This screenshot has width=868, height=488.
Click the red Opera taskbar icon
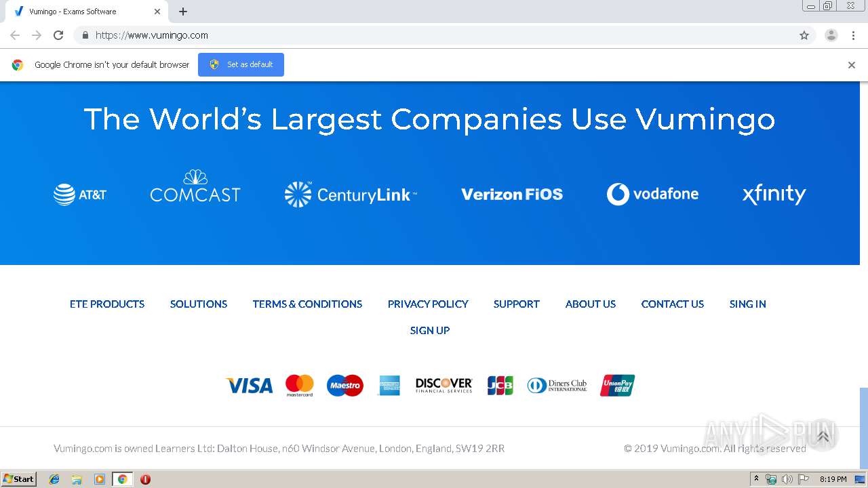pos(145,479)
